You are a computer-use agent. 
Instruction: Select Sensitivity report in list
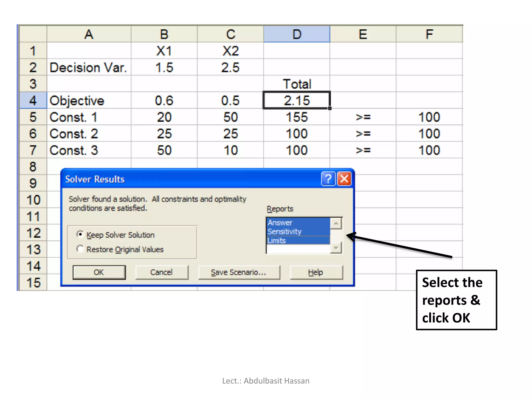(x=298, y=231)
